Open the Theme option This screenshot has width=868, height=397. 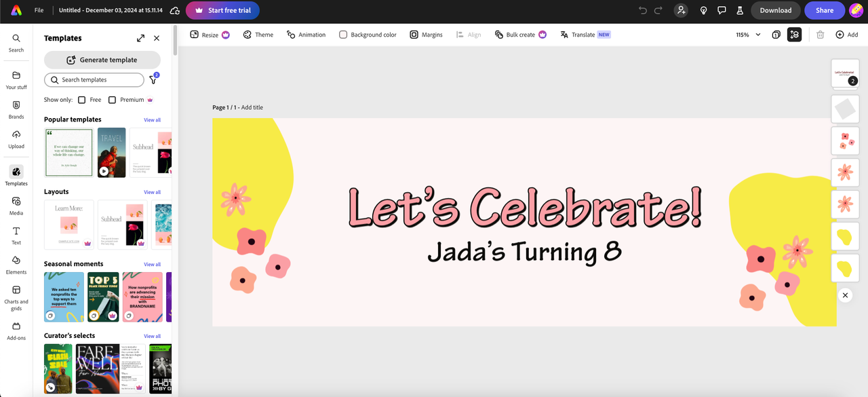(258, 35)
